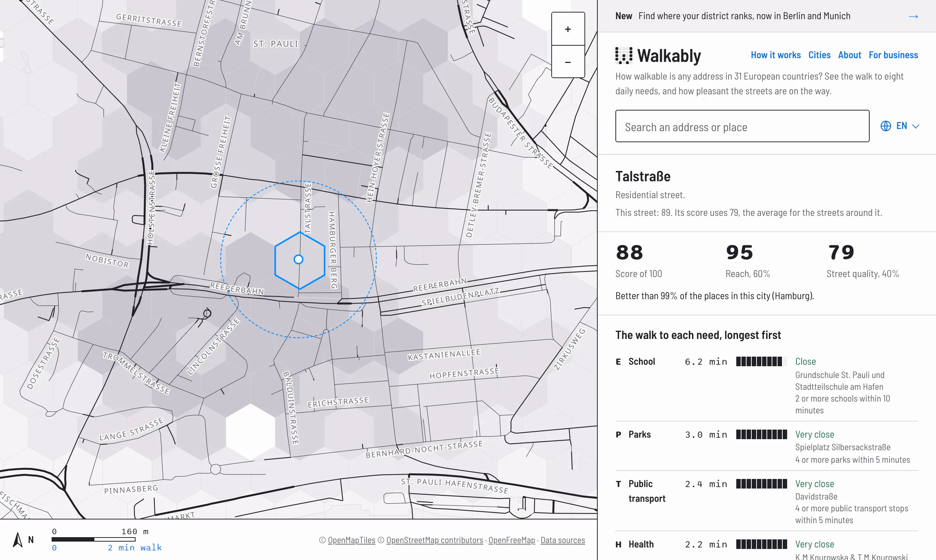
Task: Click the Parks distance bar indicator
Action: click(761, 434)
